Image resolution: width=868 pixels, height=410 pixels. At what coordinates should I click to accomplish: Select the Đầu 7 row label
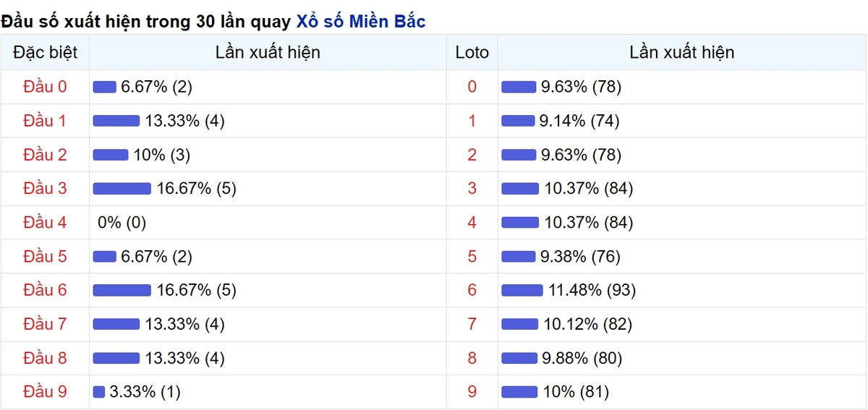[x=45, y=325]
